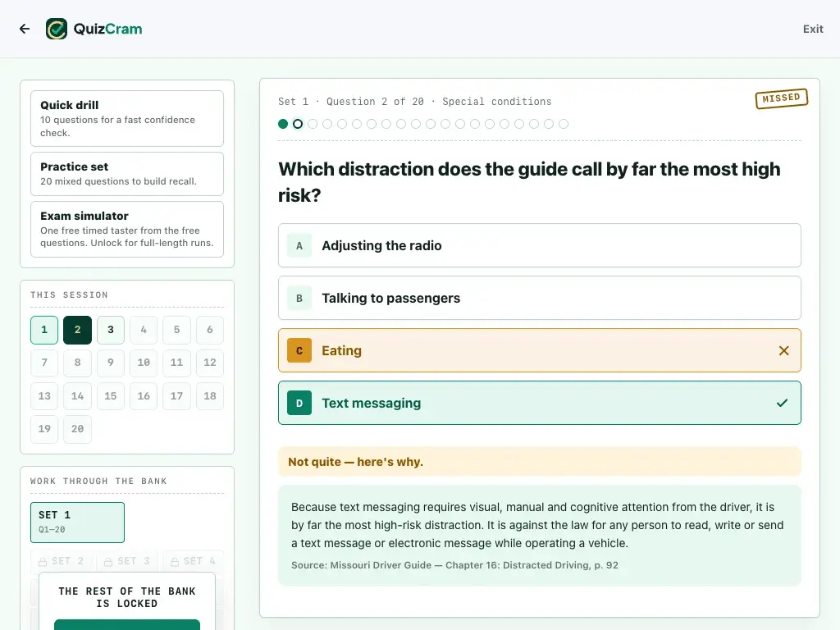The image size is (840, 630).
Task: Click the 'Set 1 · Question 2 of 20' header
Action: [x=415, y=102]
